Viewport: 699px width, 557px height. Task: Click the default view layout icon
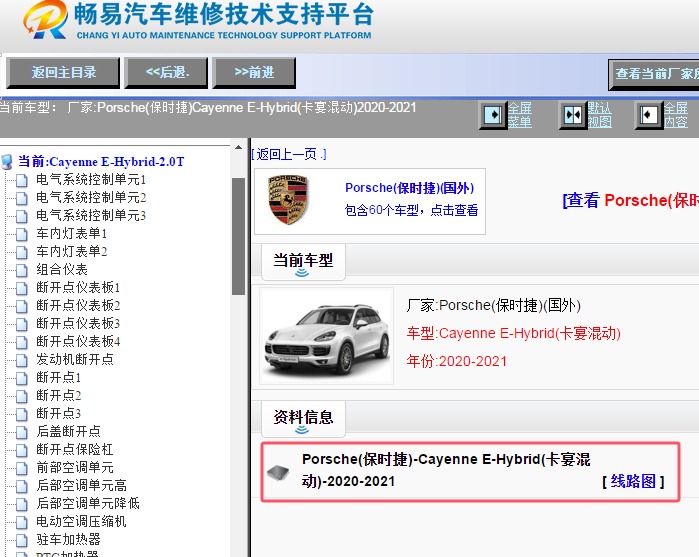click(x=573, y=115)
